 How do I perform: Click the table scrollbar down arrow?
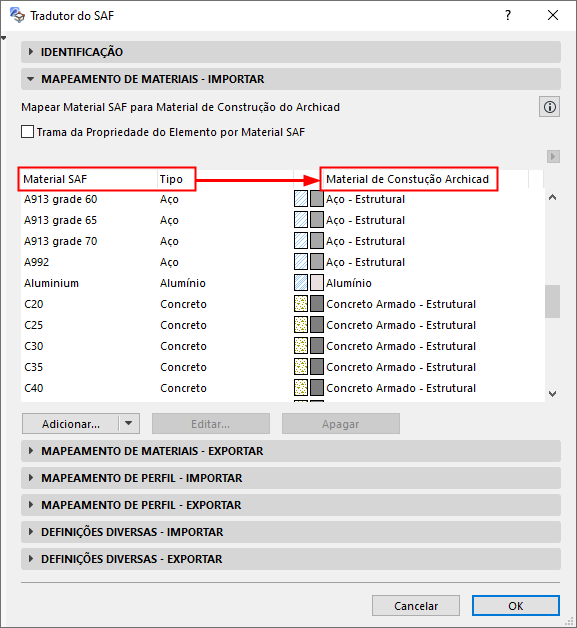(x=553, y=394)
